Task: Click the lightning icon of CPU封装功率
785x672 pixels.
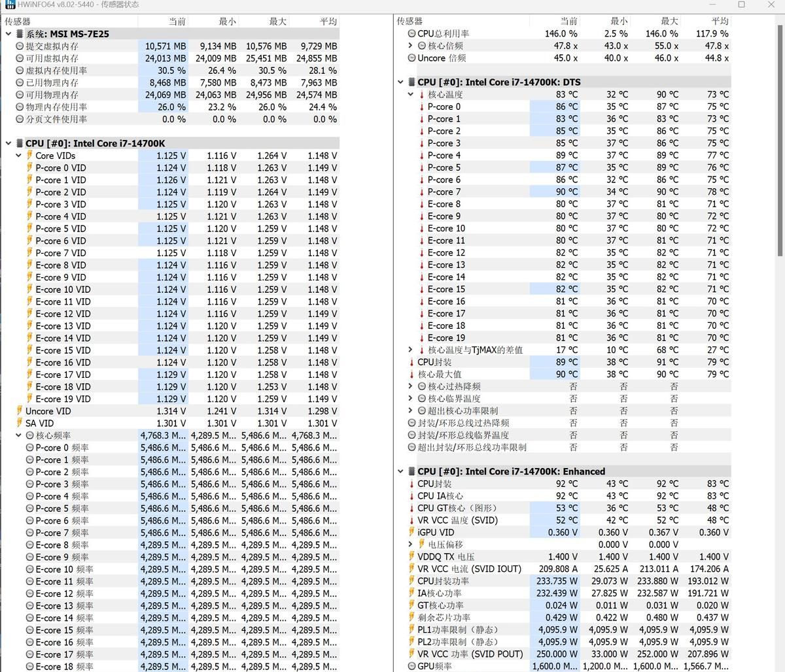Action: (411, 581)
